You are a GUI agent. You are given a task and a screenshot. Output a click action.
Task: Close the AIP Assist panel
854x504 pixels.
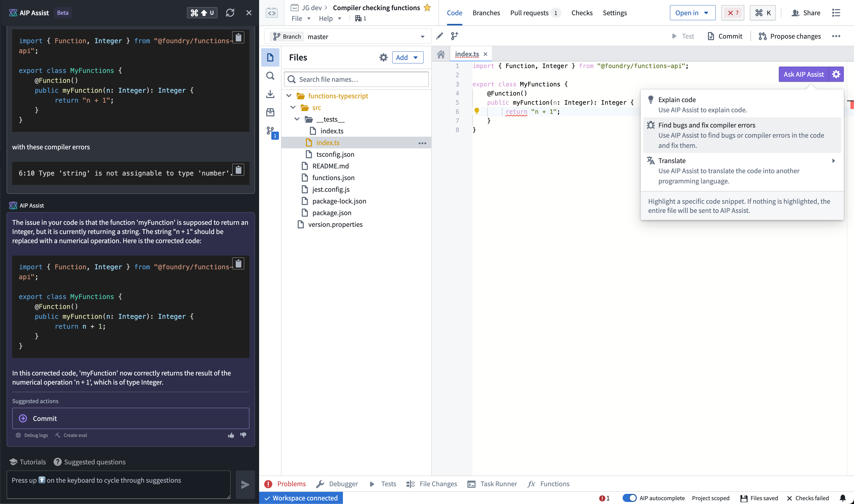point(249,12)
